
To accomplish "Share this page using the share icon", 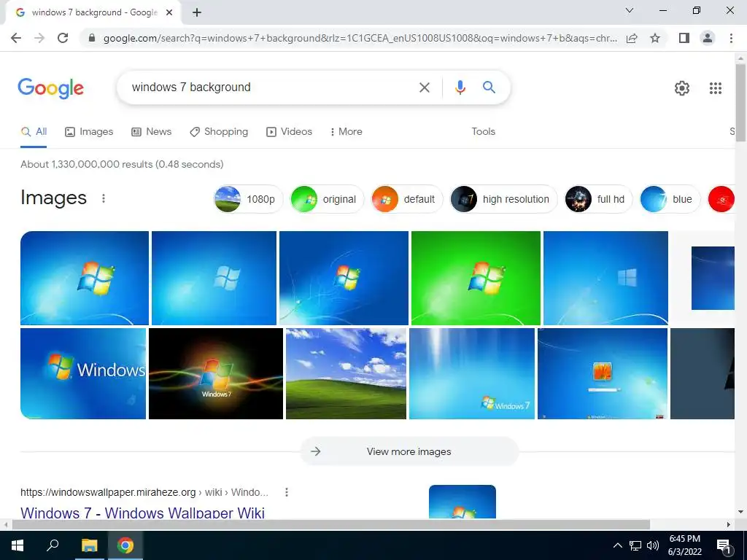I will click(632, 38).
